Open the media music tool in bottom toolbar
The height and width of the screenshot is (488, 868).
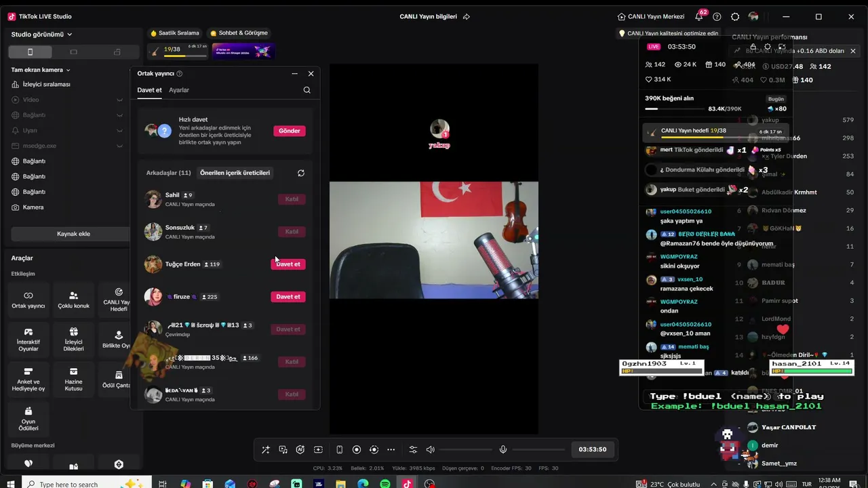(x=283, y=449)
